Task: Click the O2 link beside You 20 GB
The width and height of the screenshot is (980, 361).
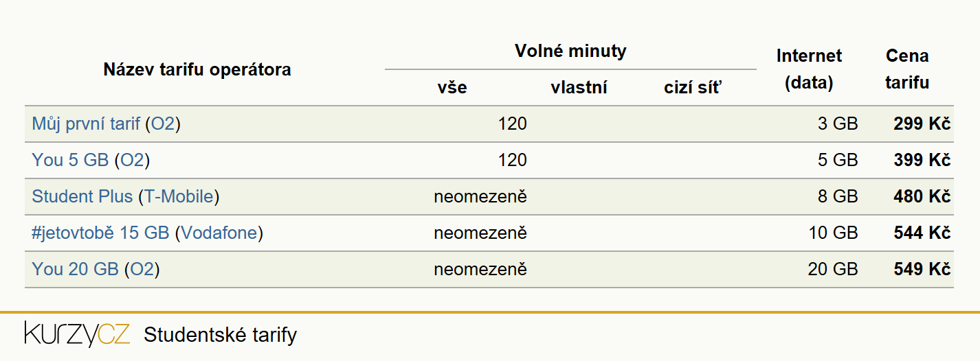Action: [x=142, y=270]
